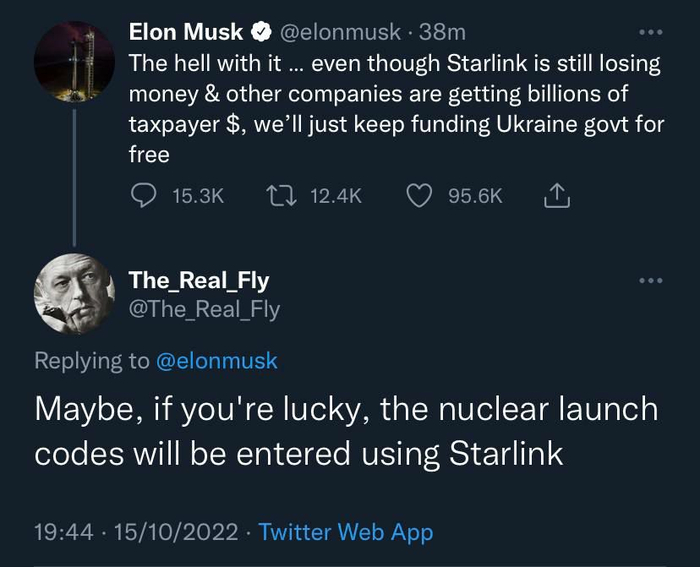
Task: Click the reply text about nuclear launch codes
Action: tap(345, 431)
